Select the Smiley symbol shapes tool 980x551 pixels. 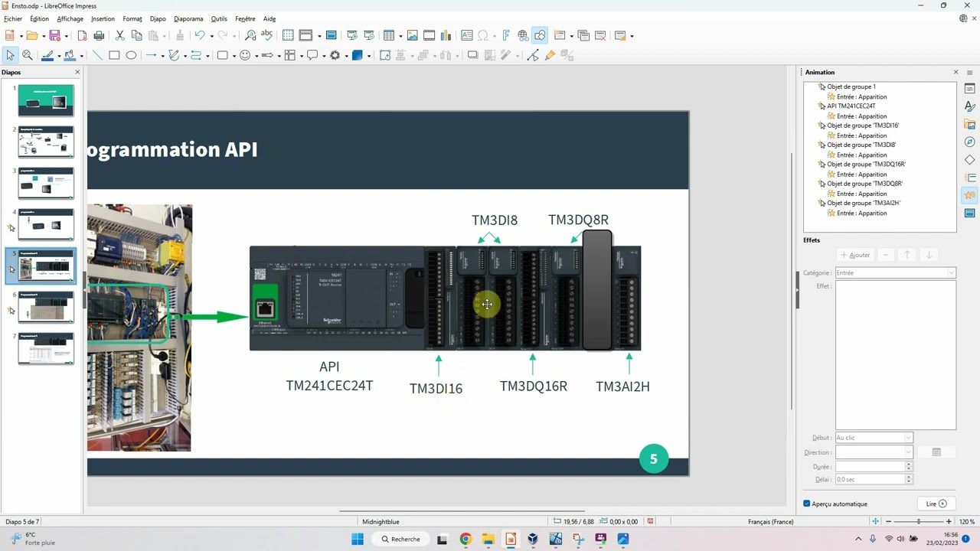point(245,55)
